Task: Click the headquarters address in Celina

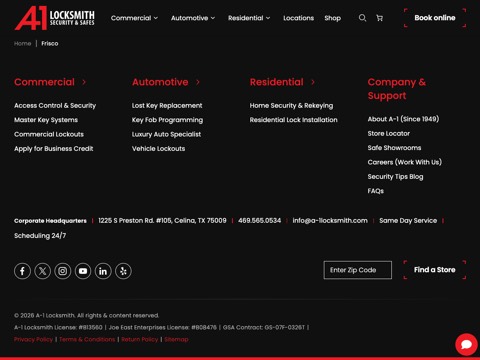Action: tap(162, 221)
